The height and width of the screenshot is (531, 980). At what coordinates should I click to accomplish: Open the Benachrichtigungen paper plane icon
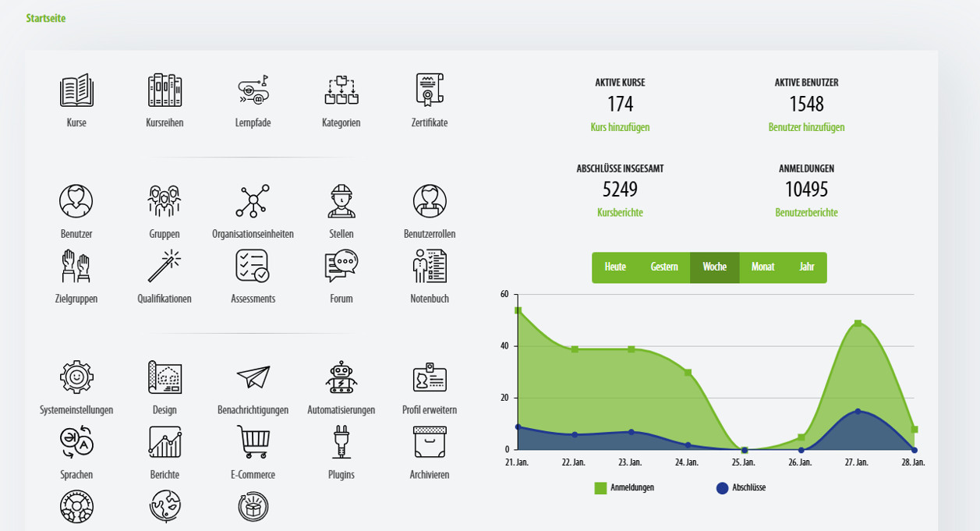[253, 377]
